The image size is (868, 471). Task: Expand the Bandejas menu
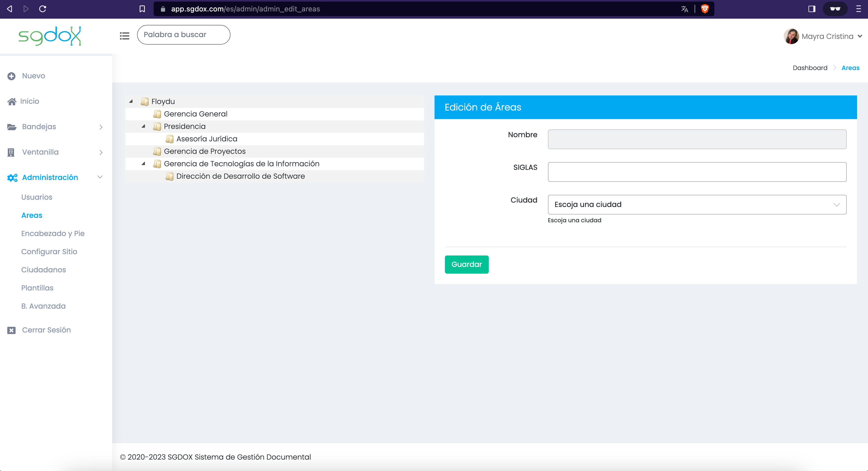tap(56, 127)
